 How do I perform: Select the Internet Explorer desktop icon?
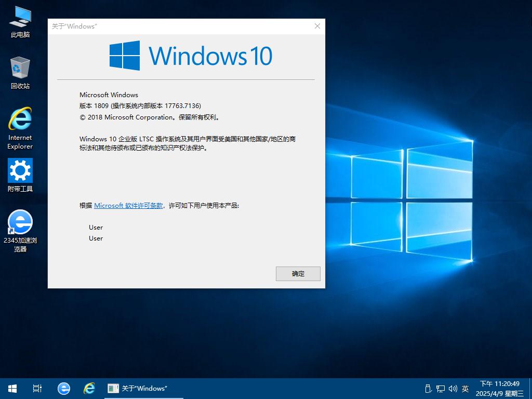point(20,128)
